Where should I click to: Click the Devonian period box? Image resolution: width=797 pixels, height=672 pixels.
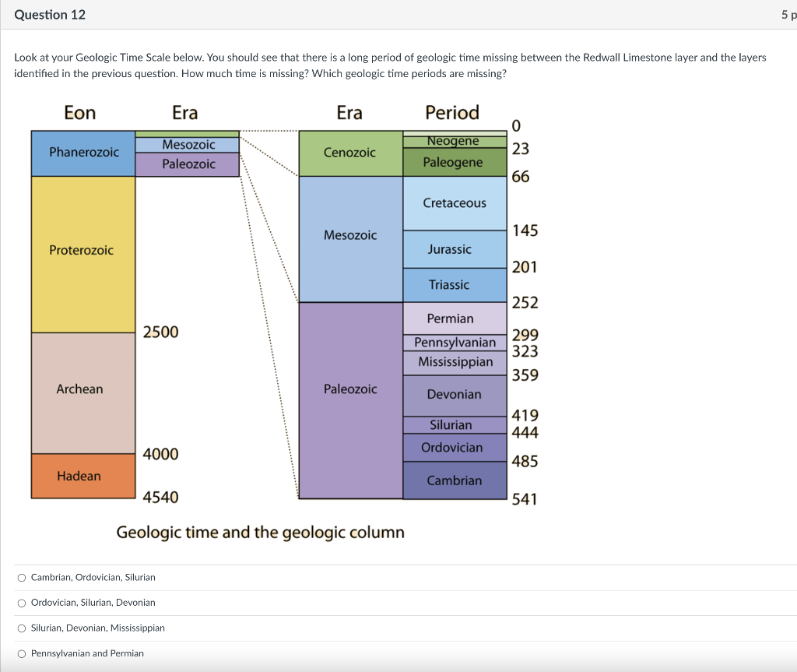click(x=455, y=396)
